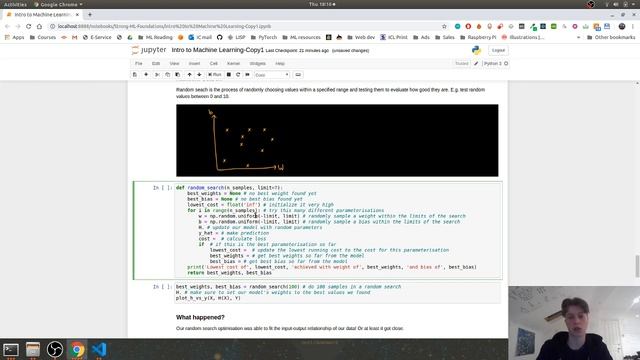
Task: Open the Kernel menu in Jupyter
Action: click(233, 64)
